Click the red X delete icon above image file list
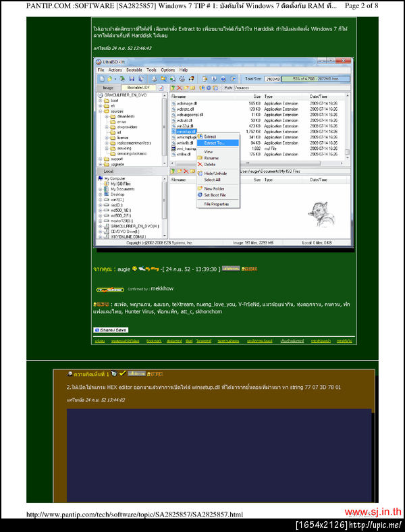The height and width of the screenshot is (532, 405). (180, 88)
